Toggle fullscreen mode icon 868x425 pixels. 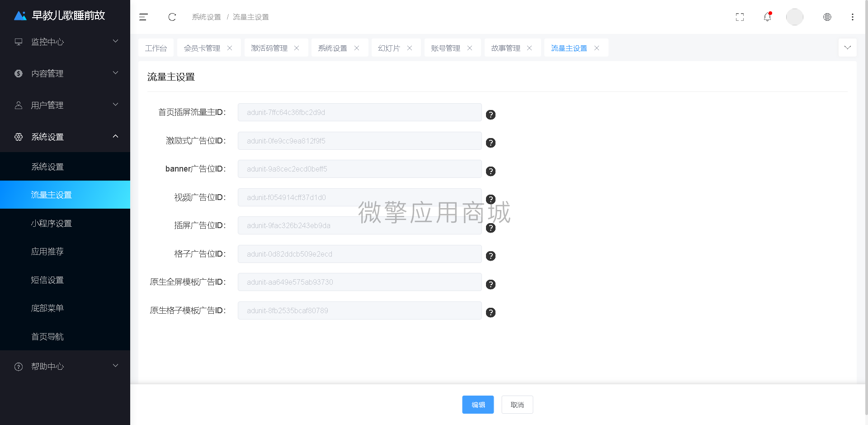740,17
